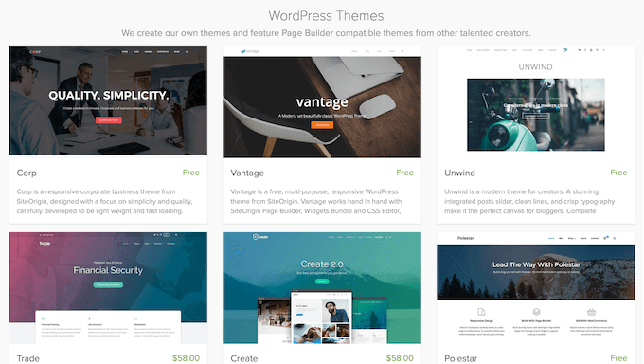Image resolution: width=644 pixels, height=364 pixels.
Task: Click the Vantage theme title link
Action: [x=247, y=173]
